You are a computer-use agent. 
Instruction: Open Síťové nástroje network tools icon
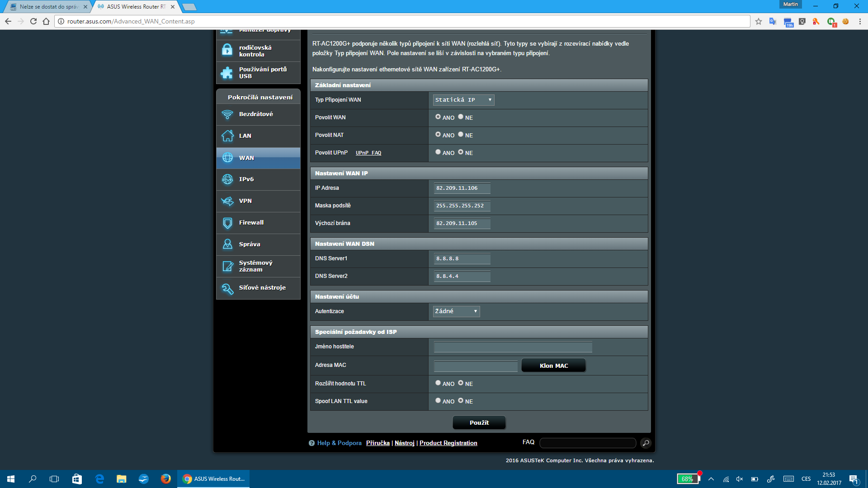[227, 288]
